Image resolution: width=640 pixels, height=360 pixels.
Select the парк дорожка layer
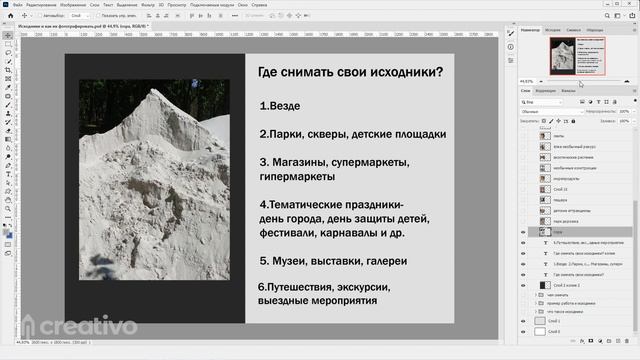click(580, 221)
